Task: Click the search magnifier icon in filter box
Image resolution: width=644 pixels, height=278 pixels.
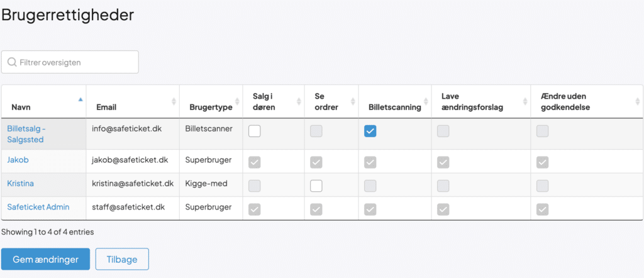Action: tap(12, 62)
